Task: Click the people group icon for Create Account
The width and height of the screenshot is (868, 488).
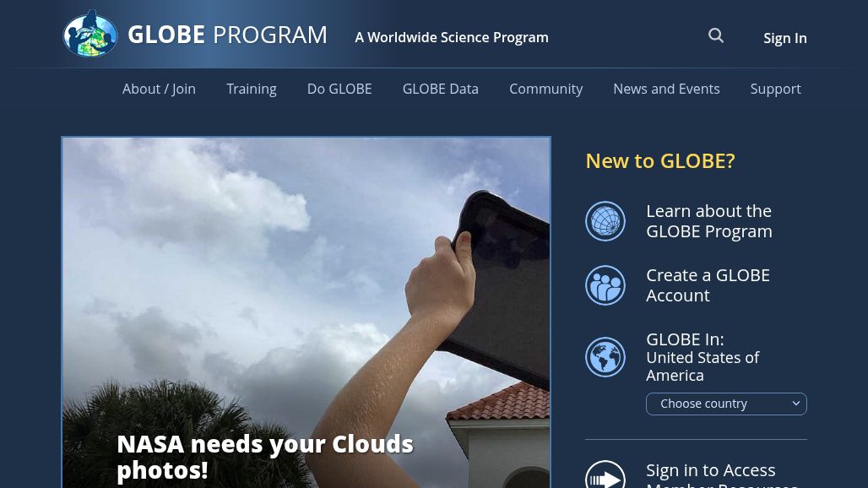Action: [605, 285]
